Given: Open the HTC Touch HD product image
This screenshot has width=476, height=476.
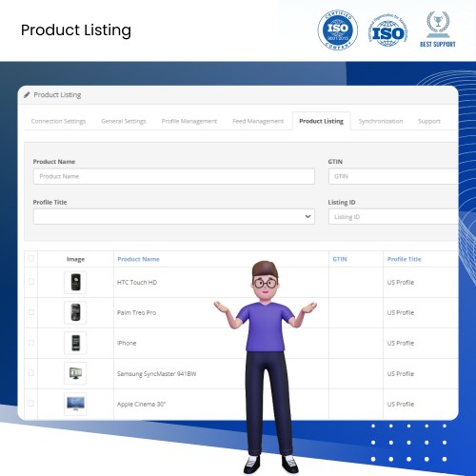Looking at the screenshot, I should 75,282.
